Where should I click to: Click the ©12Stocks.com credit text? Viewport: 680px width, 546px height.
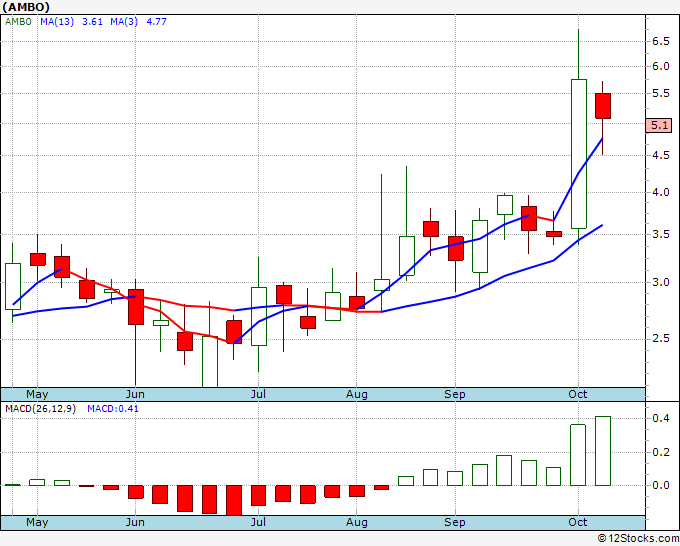pyautogui.click(x=638, y=539)
